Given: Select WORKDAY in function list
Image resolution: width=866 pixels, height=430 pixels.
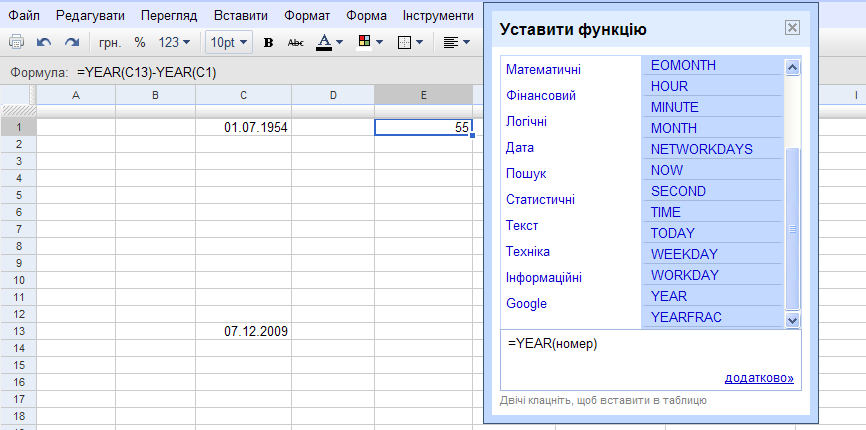Looking at the screenshot, I should coord(712,275).
